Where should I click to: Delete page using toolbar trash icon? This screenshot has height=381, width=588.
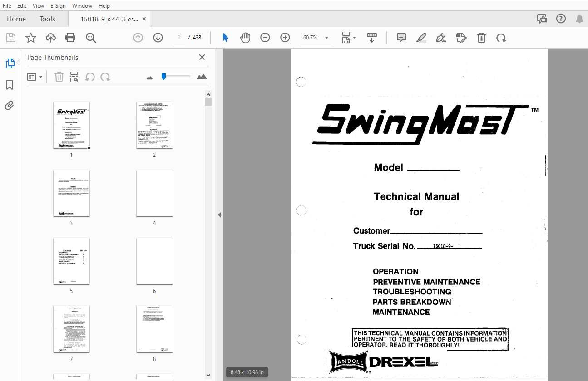pos(481,38)
